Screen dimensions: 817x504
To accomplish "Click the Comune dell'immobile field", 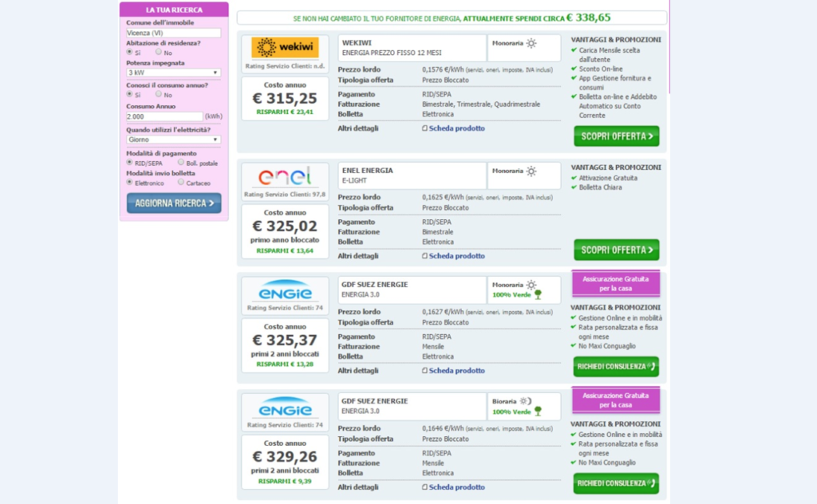I will coord(173,33).
